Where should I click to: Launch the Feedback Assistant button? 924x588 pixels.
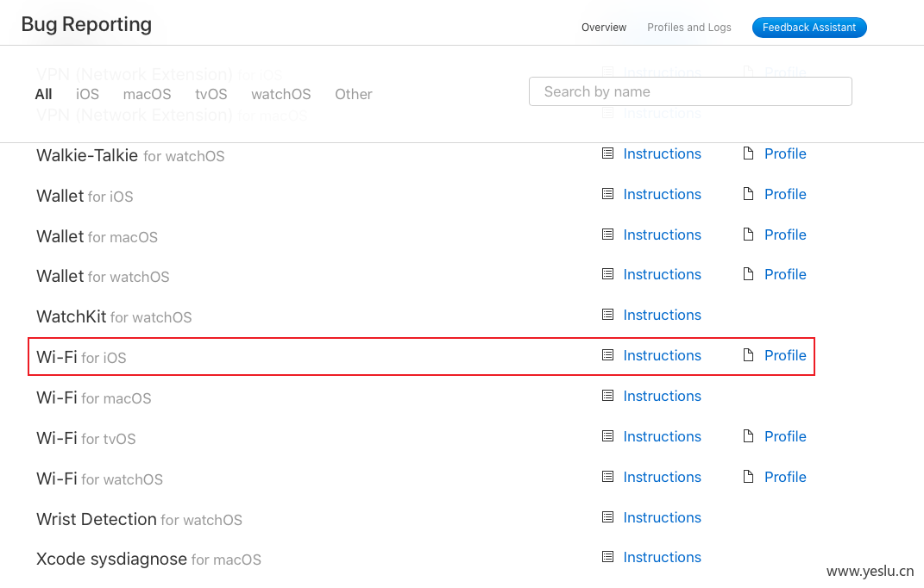[x=809, y=28]
